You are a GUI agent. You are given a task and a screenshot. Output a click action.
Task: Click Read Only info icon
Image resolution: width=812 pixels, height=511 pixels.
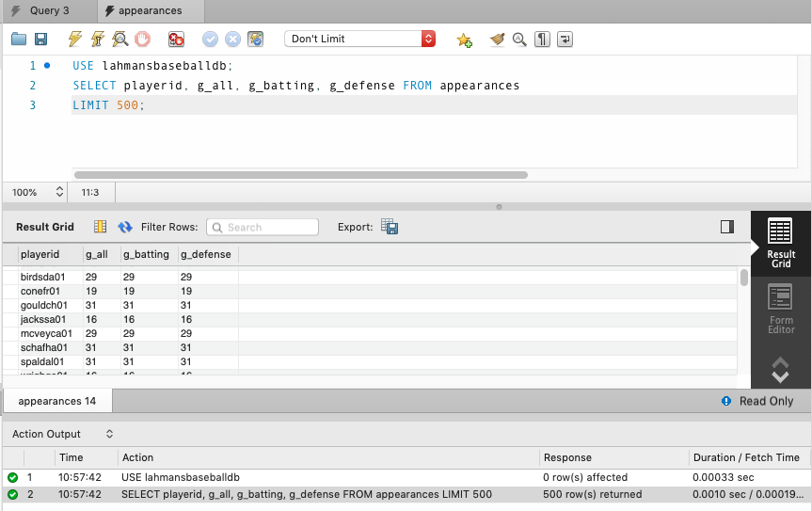tap(726, 401)
